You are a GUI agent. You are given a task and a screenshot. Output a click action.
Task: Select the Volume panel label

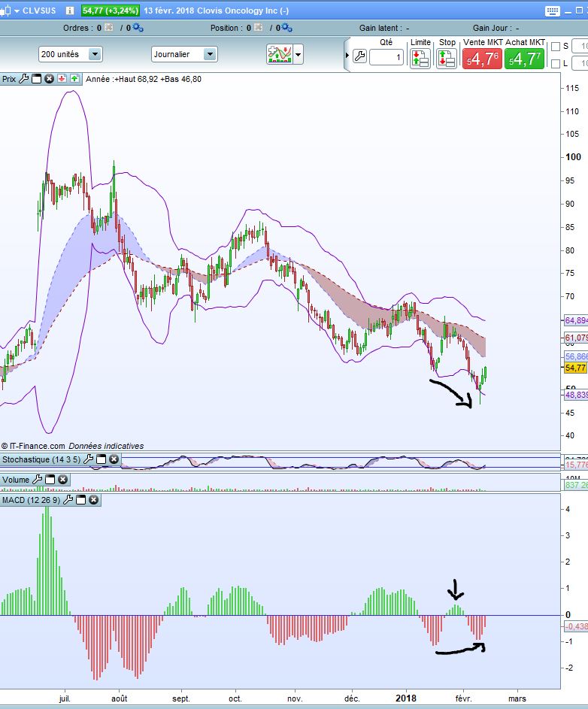(x=16, y=480)
